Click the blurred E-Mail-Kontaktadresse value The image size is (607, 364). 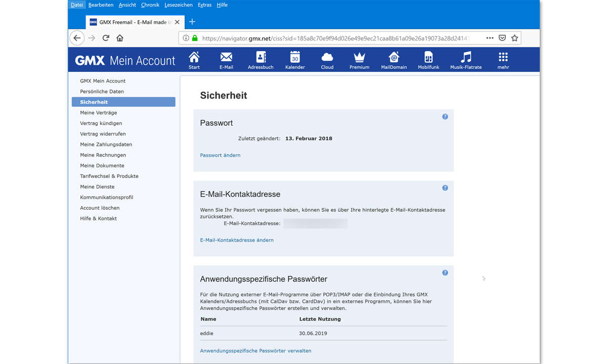pos(315,223)
